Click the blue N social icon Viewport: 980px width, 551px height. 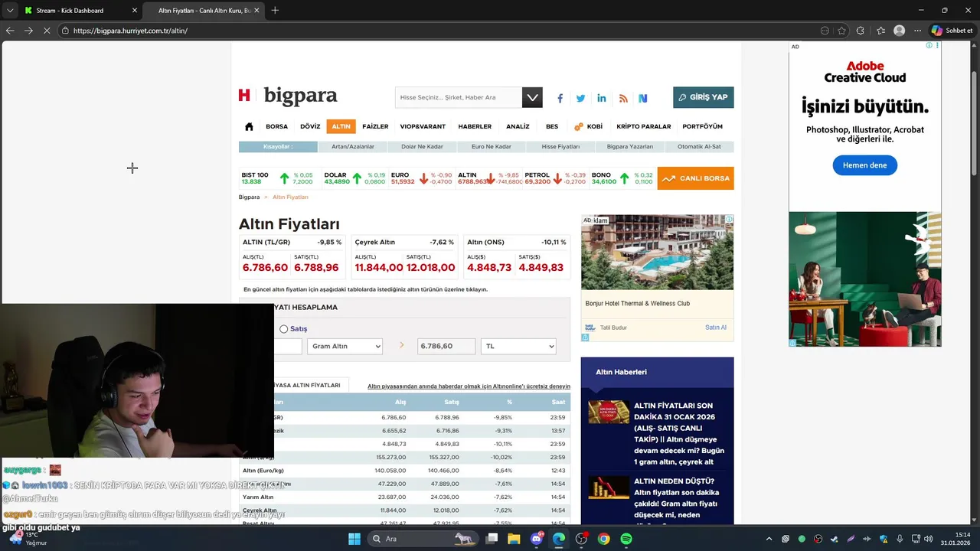[643, 98]
